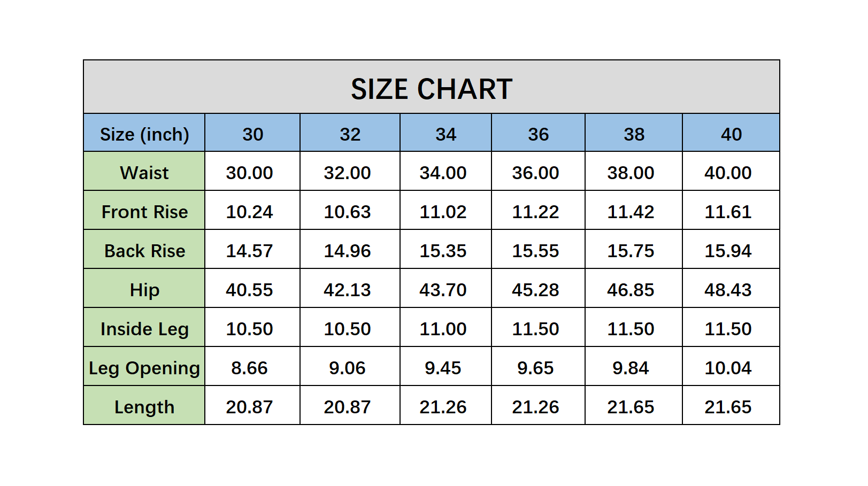Select the 10.24 front rise value
Viewport: 868px width, 486px height.
pos(249,212)
